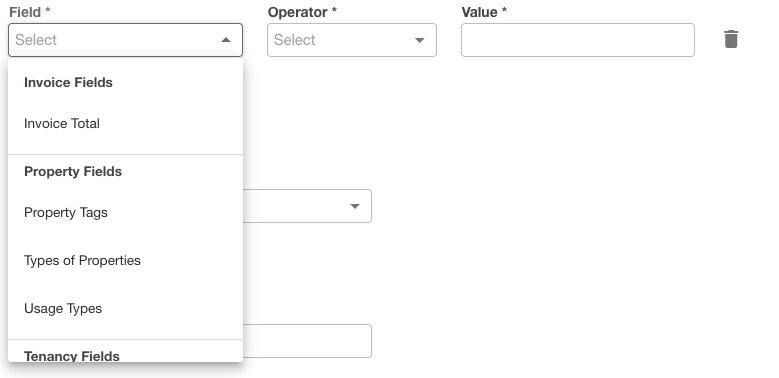Click the divider line above Property Fields
Viewport: 779px width, 378px height.
pos(125,154)
